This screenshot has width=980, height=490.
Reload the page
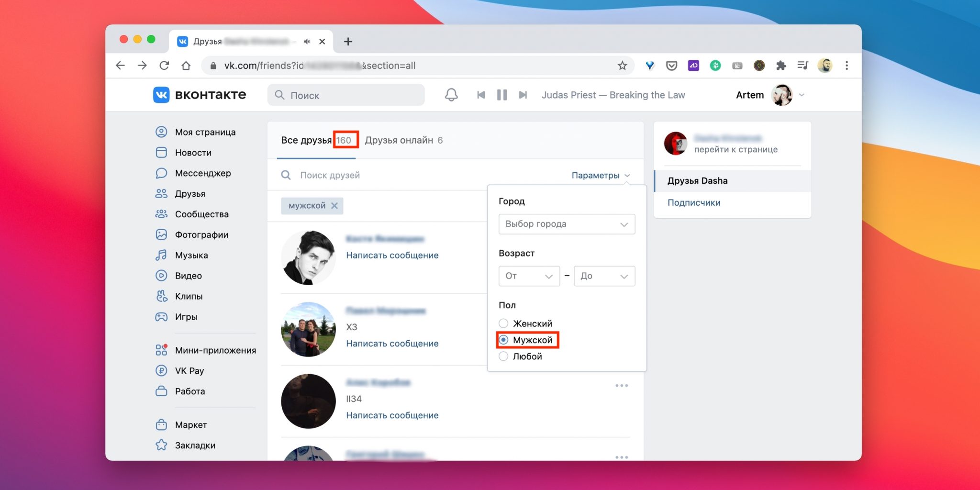164,66
